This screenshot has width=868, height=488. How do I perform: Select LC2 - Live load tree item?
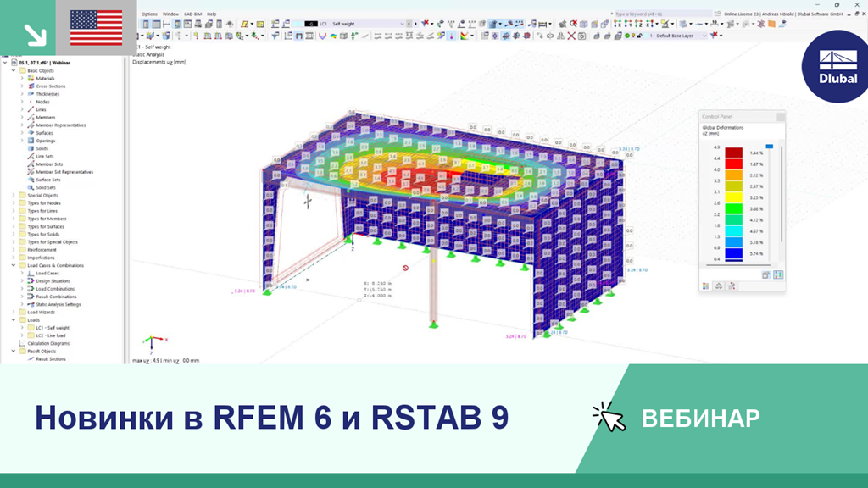pos(50,335)
